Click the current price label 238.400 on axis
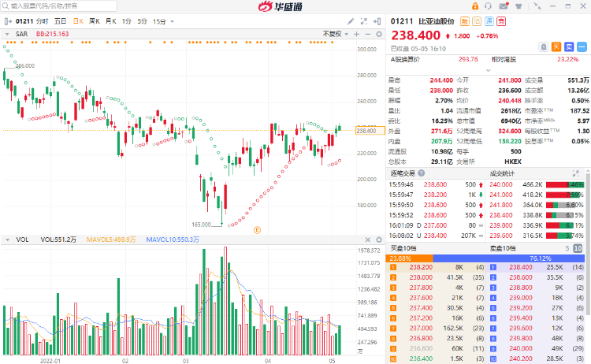The height and width of the screenshot is (364, 591). coord(370,131)
